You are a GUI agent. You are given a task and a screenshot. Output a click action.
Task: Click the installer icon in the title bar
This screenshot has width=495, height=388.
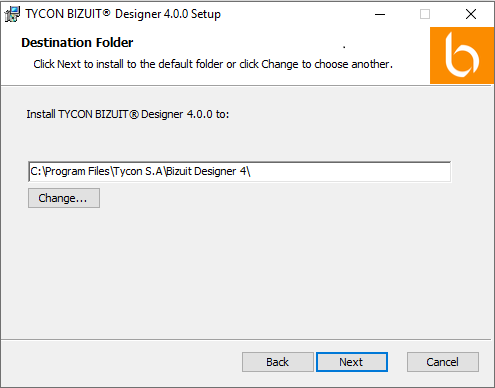click(12, 14)
